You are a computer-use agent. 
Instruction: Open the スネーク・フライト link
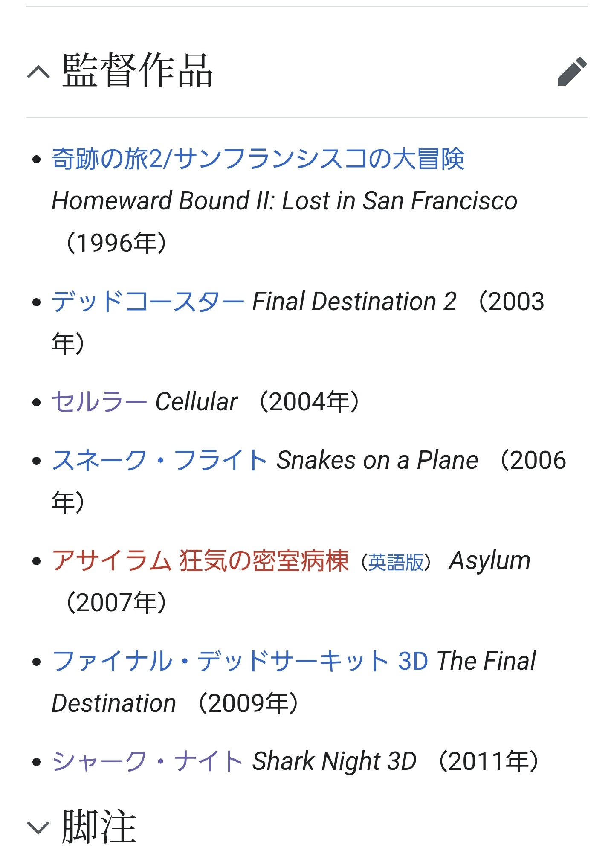pyautogui.click(x=160, y=460)
